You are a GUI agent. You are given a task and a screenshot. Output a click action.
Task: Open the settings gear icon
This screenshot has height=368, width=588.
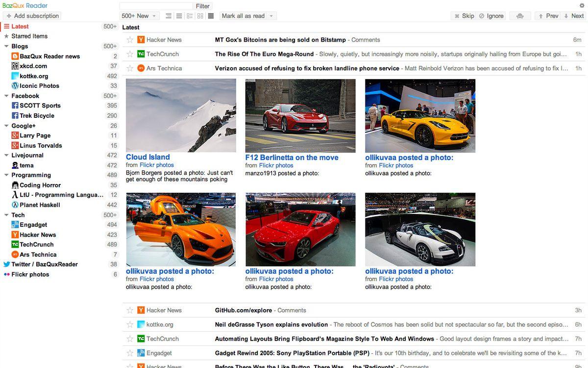pyautogui.click(x=582, y=5)
